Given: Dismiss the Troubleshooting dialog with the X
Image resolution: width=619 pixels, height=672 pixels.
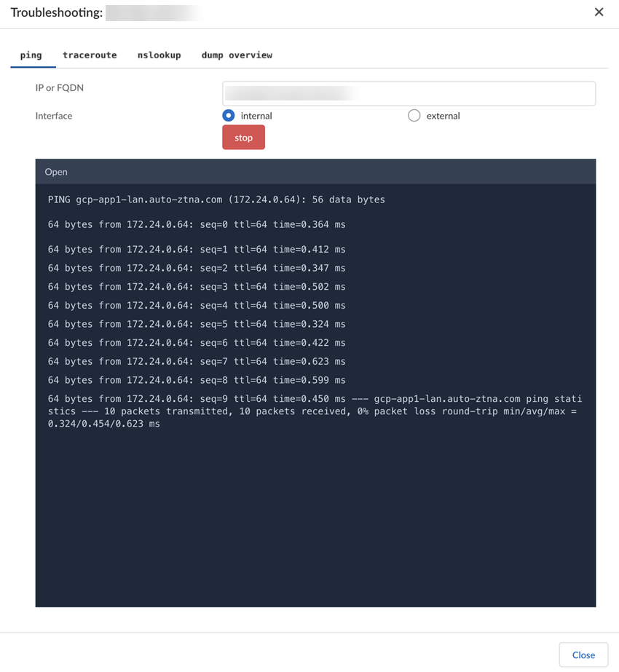Looking at the screenshot, I should point(599,12).
